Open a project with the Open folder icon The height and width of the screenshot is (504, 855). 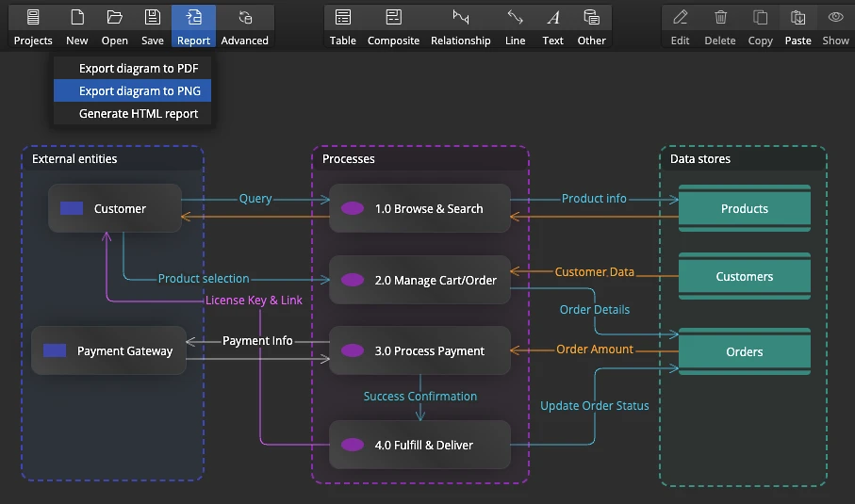[114, 18]
